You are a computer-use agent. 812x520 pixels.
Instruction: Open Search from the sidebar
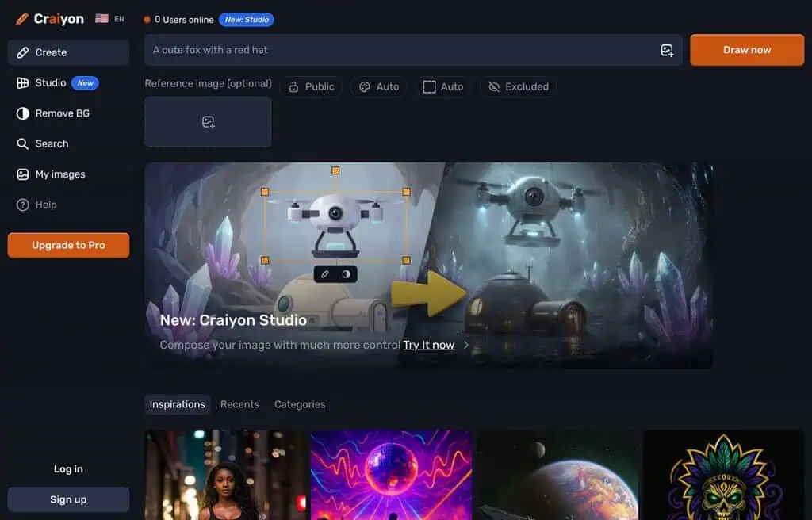(68, 144)
